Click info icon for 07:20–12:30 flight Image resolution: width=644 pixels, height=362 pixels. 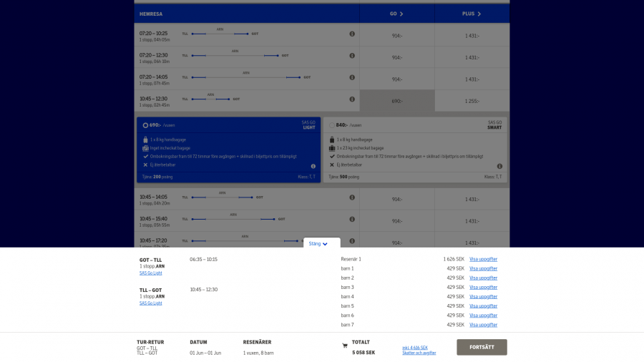pos(352,56)
